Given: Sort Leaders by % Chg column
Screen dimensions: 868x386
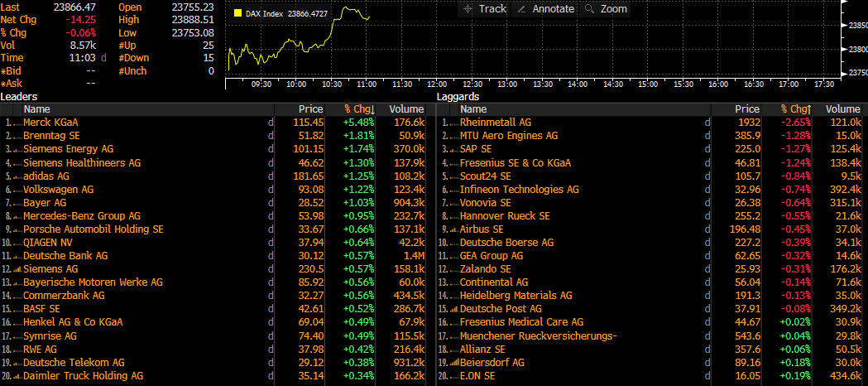Looking at the screenshot, I should click(360, 109).
